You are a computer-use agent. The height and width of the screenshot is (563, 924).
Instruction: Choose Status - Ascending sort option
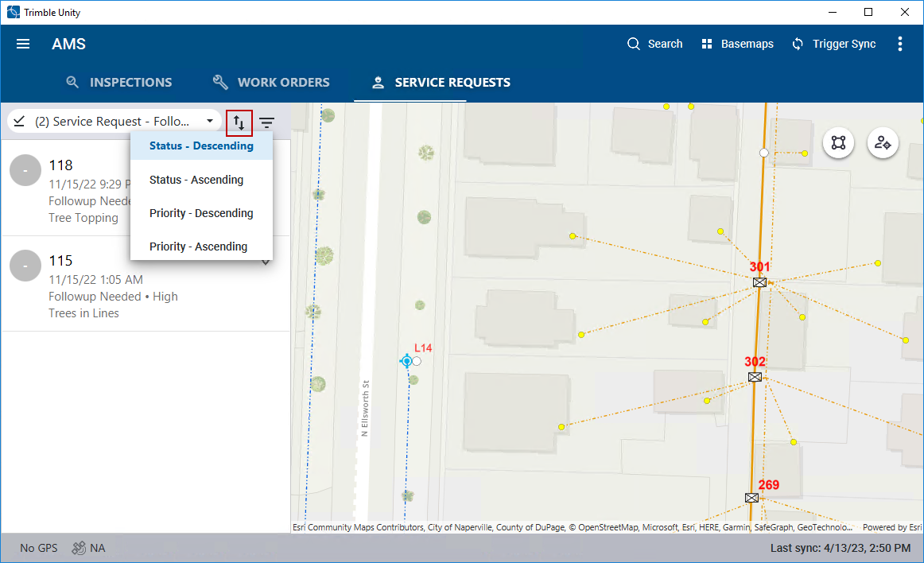point(196,180)
